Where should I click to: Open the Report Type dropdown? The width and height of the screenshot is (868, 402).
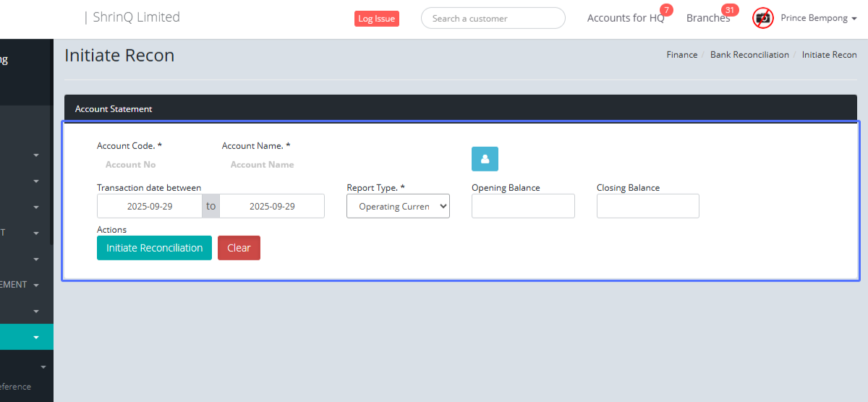coord(398,206)
